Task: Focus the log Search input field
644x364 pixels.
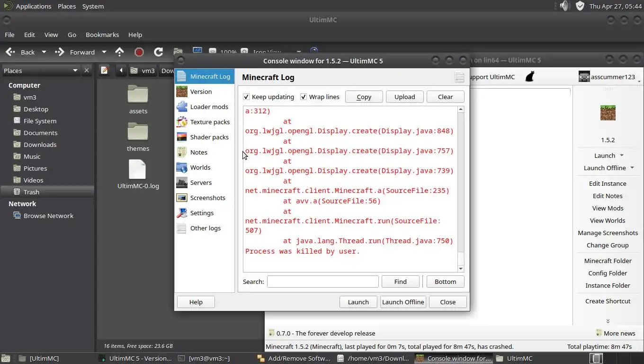Action: click(323, 282)
